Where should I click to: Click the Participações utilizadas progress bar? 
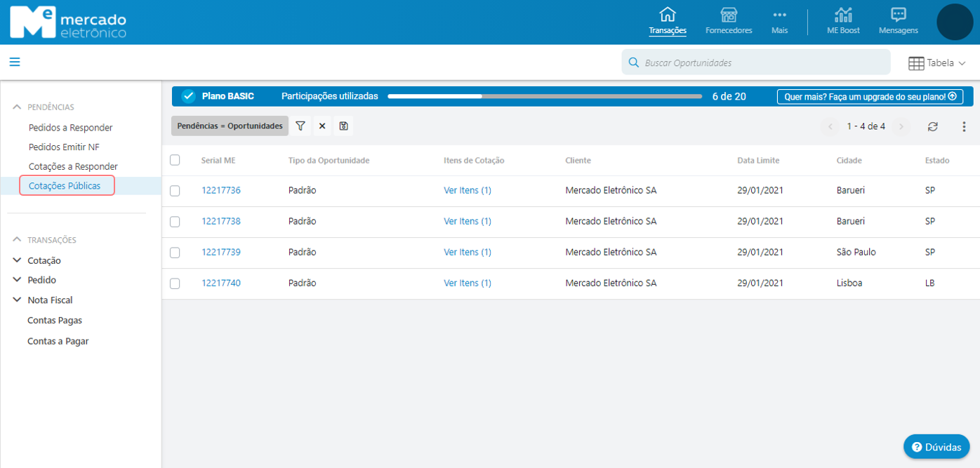(545, 96)
